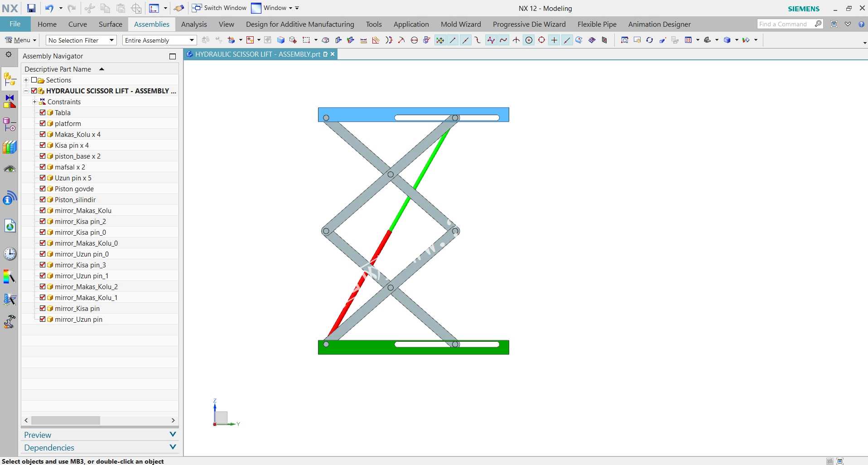This screenshot has height=465, width=868.
Task: Open the File tab
Action: pyautogui.click(x=15, y=24)
